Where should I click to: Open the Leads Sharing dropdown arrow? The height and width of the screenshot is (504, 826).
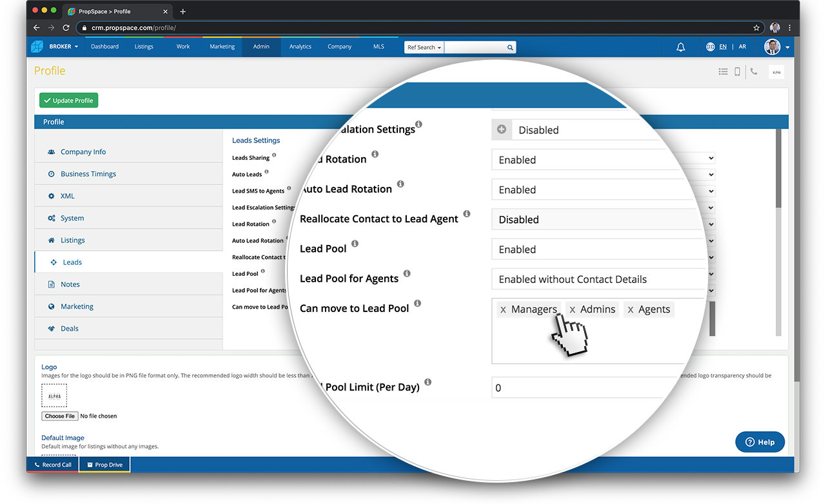(x=711, y=158)
